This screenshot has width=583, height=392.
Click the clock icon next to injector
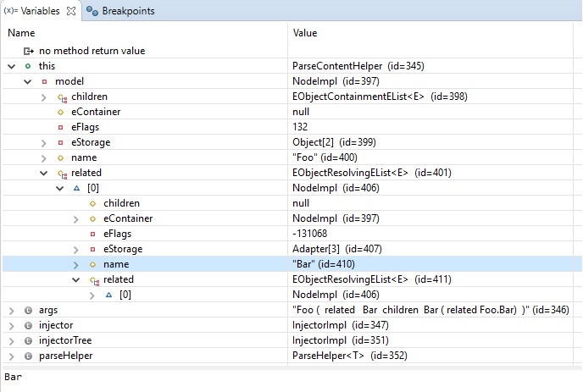[28, 325]
